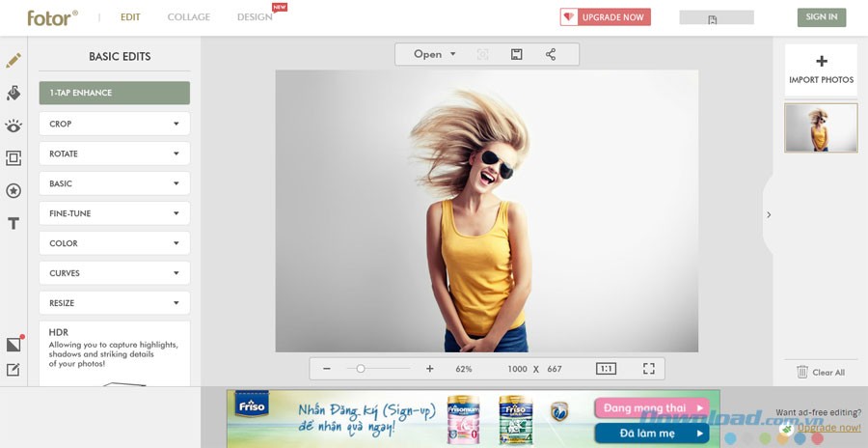Click the Upgrade Now button
868x448 pixels.
[x=606, y=17]
